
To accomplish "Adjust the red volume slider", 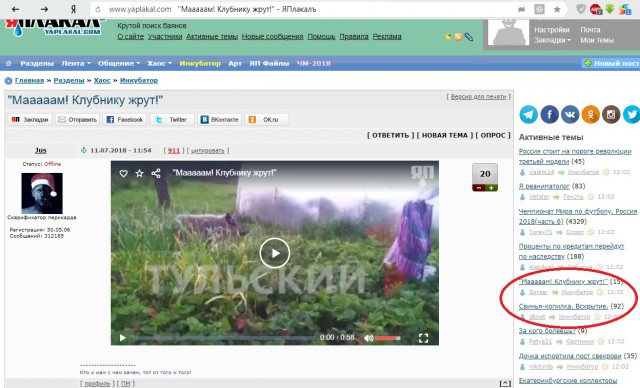I will point(387,338).
